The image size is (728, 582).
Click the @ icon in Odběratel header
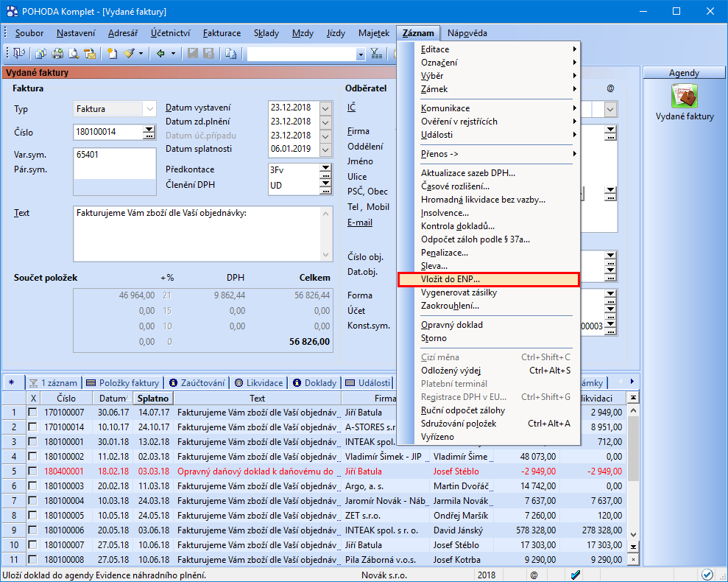pos(610,88)
